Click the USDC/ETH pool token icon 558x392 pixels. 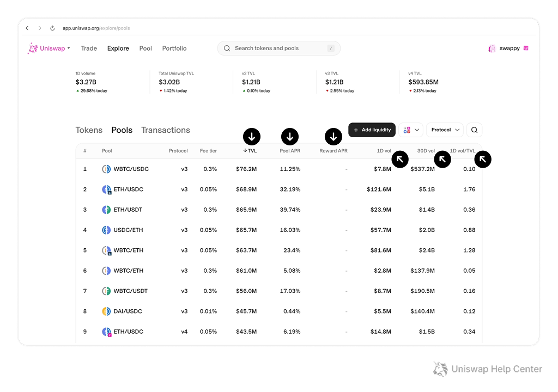coord(106,230)
